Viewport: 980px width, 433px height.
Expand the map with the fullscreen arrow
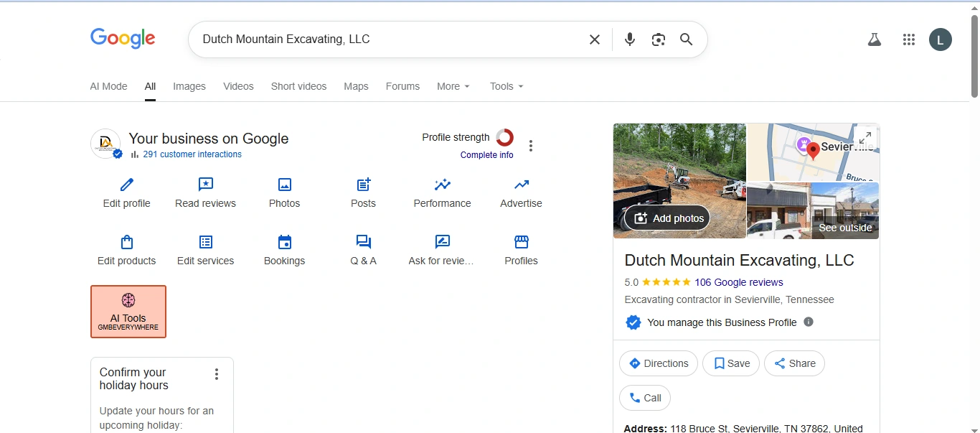tap(865, 136)
